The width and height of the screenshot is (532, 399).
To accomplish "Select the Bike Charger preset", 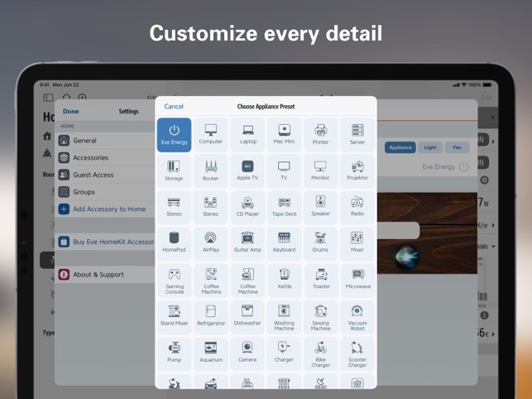I will coord(321,353).
